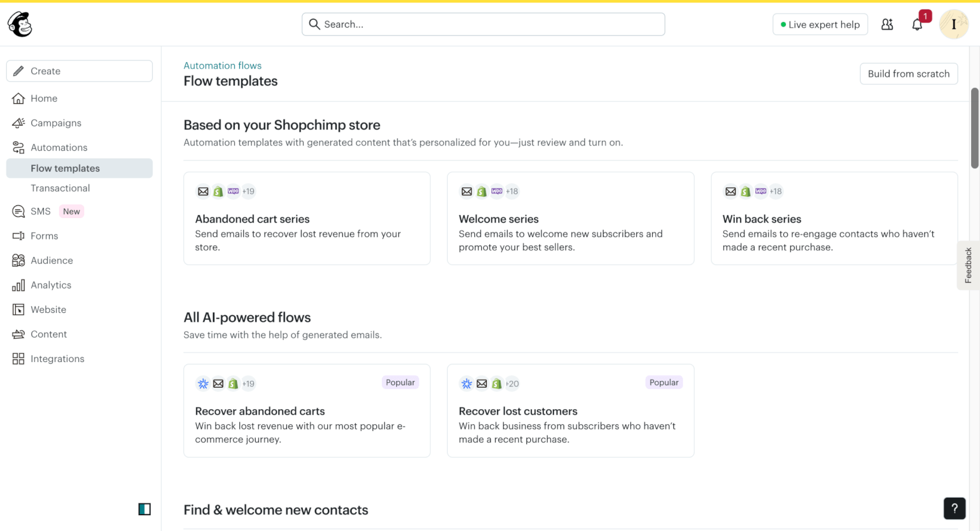Click the search magnifier icon
This screenshot has width=980, height=531.
pos(315,24)
